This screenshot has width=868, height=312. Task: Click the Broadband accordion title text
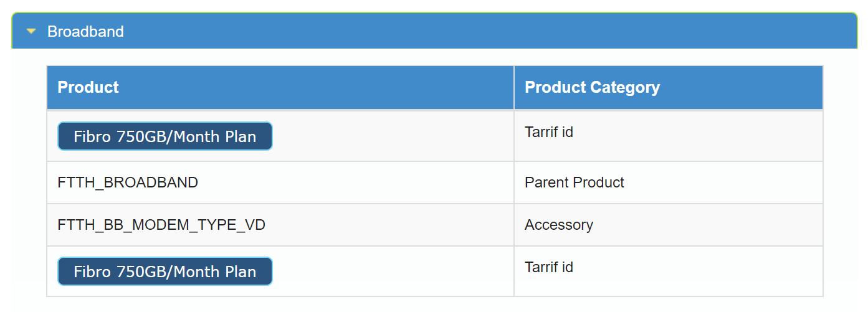click(85, 31)
